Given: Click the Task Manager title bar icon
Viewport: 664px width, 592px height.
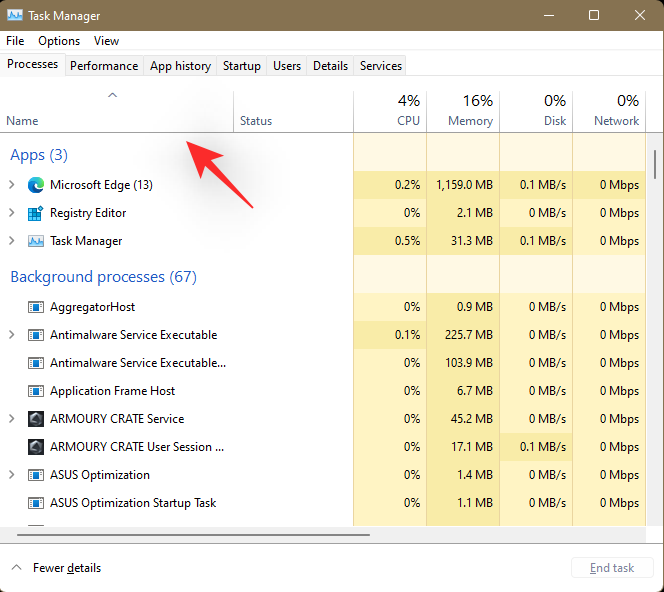Looking at the screenshot, I should [15, 16].
